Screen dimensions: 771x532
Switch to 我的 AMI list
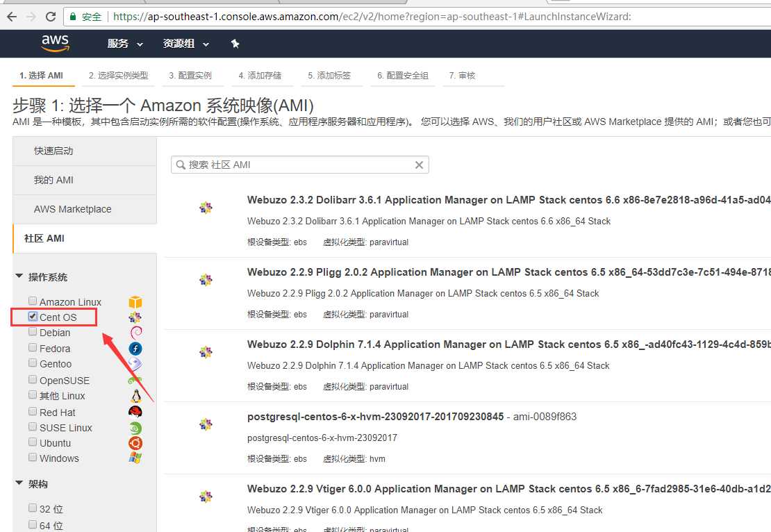click(85, 180)
